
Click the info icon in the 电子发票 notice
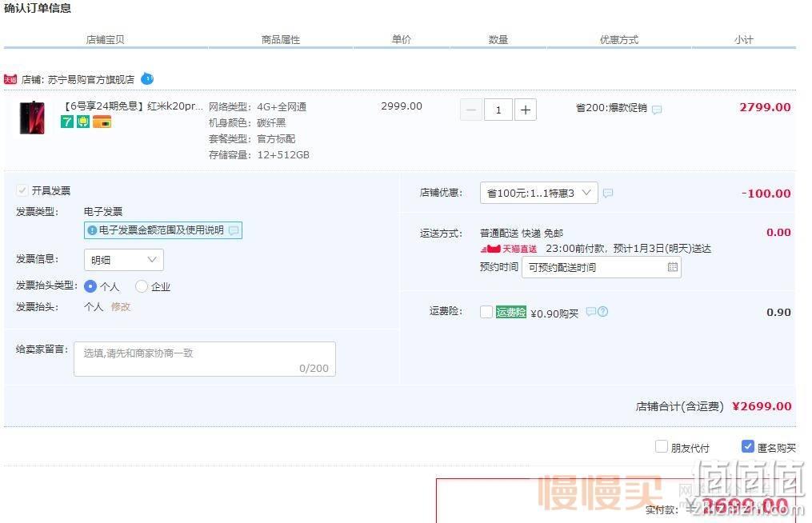(92, 230)
